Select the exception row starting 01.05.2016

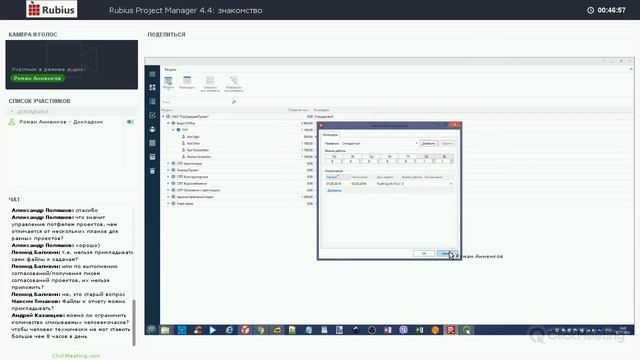point(389,184)
